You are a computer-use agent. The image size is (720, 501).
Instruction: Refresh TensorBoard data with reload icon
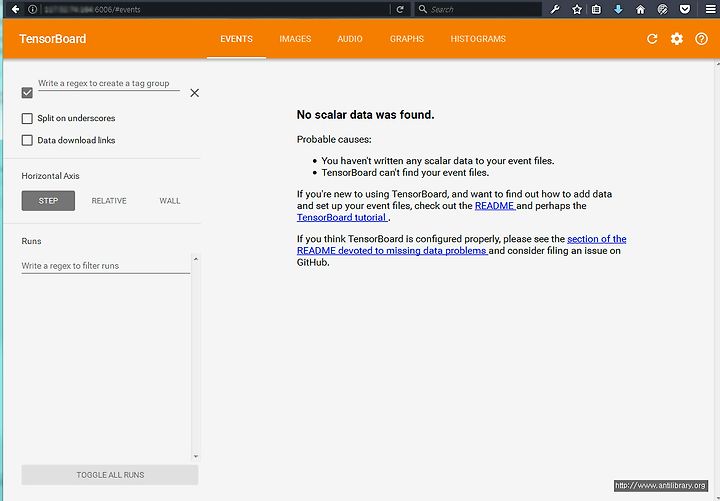point(652,39)
